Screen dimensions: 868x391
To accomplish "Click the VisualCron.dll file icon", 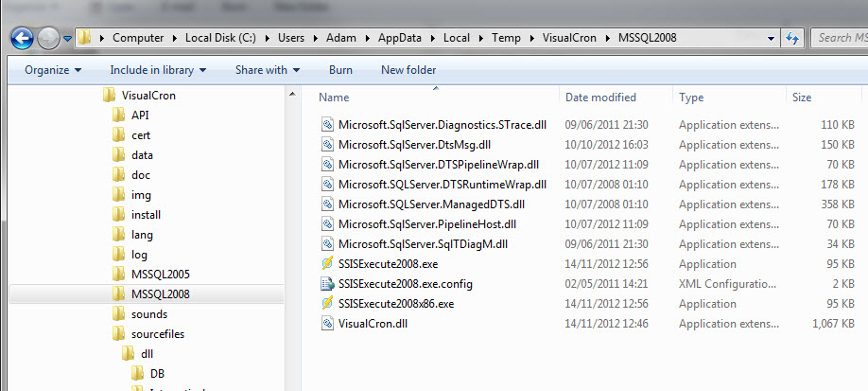I will click(x=328, y=324).
